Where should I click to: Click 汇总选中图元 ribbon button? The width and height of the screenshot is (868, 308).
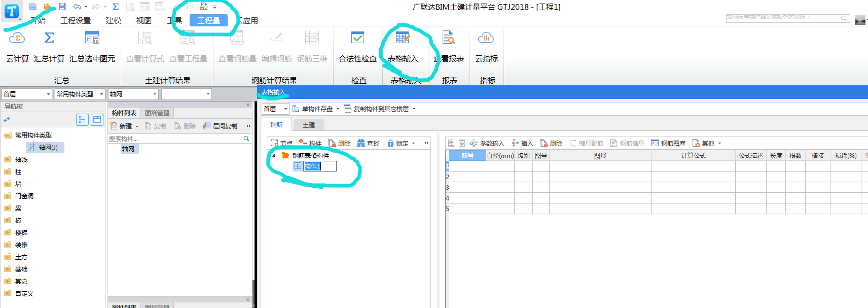click(92, 47)
